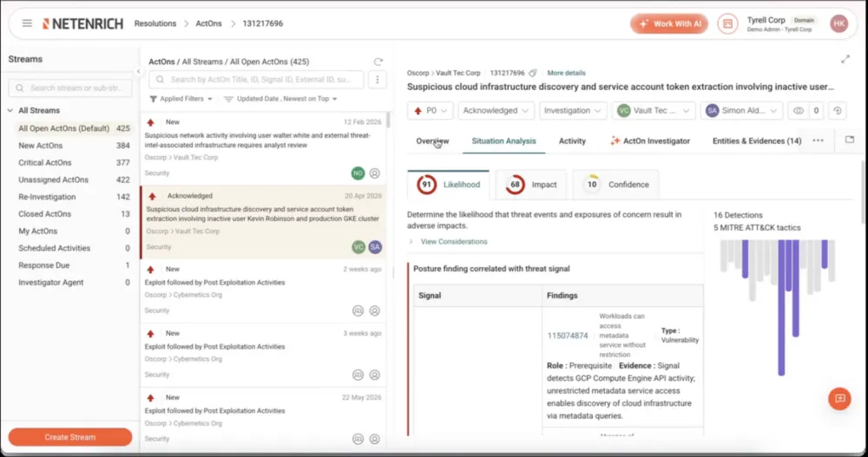Click VC avatar on Acknowledged ActOn
This screenshot has width=868, height=457.
358,247
